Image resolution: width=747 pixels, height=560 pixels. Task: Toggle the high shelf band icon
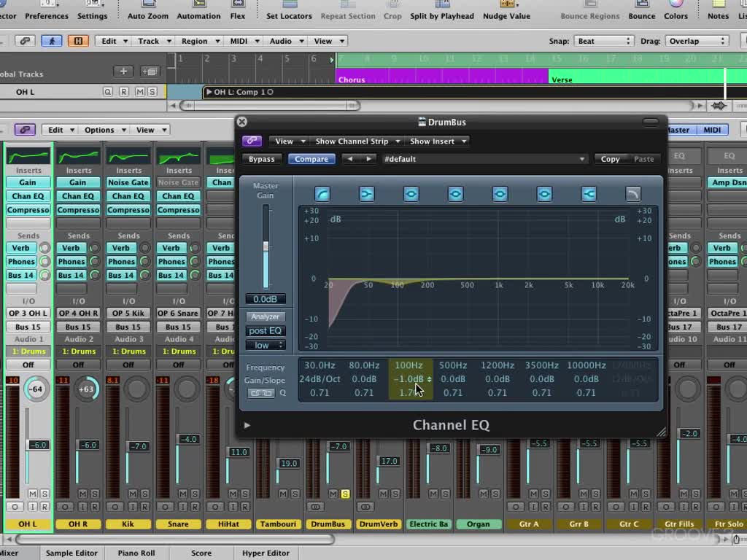589,194
